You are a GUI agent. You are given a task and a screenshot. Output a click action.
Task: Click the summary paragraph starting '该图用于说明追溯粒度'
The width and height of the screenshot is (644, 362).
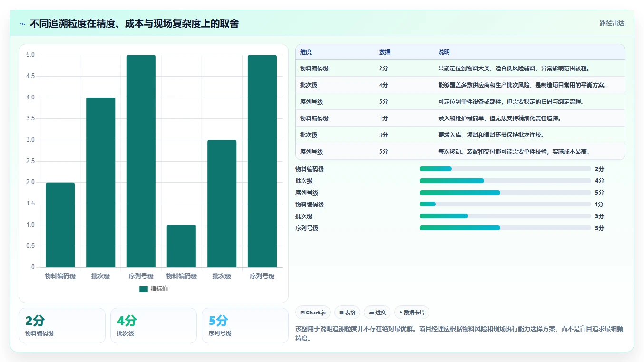coord(459,334)
